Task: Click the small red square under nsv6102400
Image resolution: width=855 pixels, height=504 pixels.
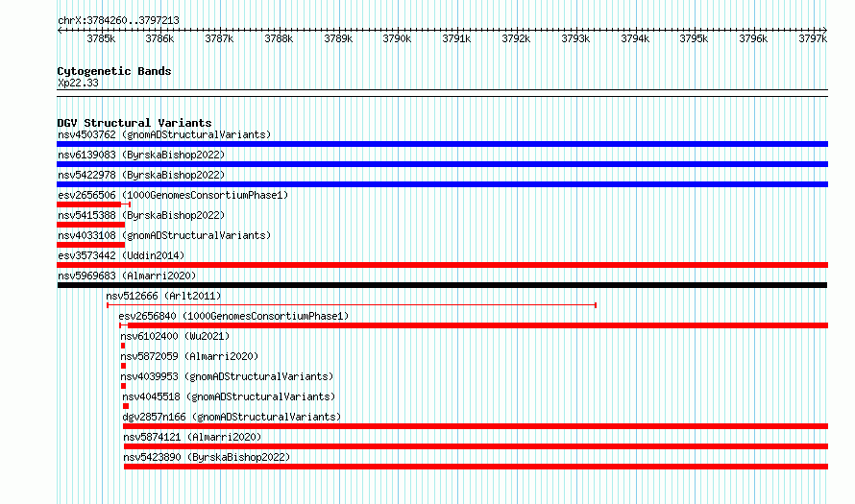Action: click(x=123, y=346)
